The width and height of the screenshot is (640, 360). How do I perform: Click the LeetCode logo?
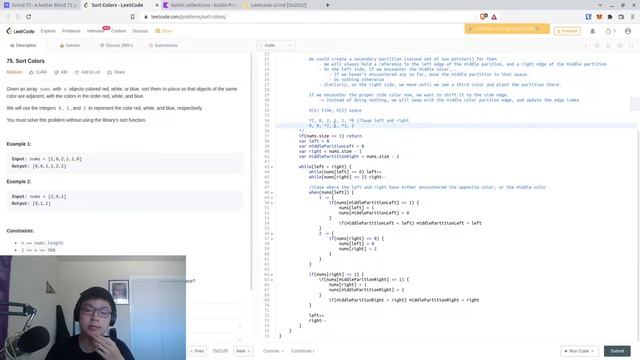[20, 31]
